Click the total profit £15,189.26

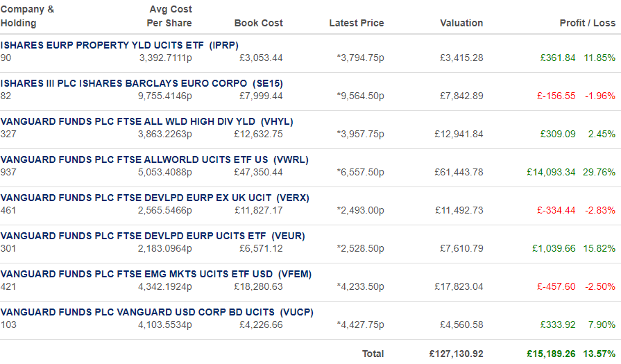click(551, 354)
